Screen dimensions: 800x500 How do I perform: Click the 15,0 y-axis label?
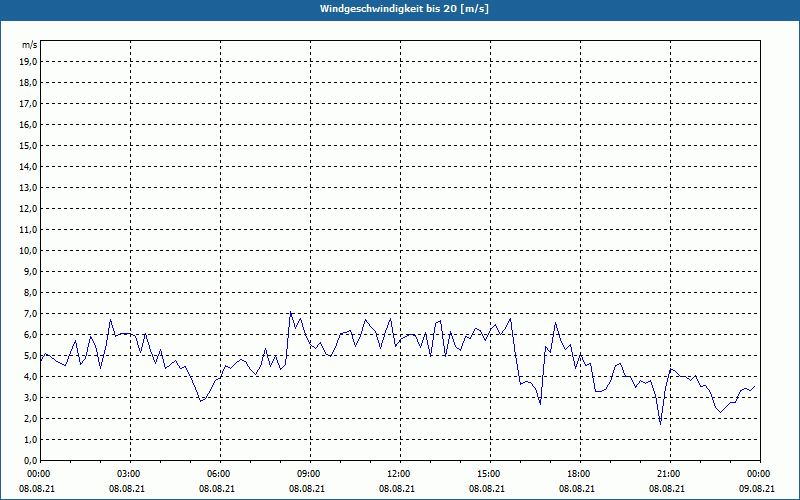(28, 145)
